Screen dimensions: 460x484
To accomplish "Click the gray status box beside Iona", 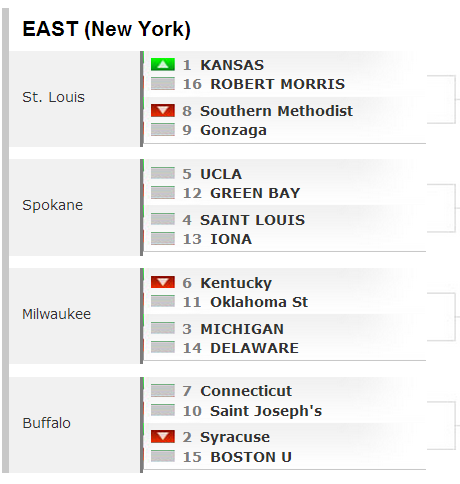I will [x=163, y=239].
